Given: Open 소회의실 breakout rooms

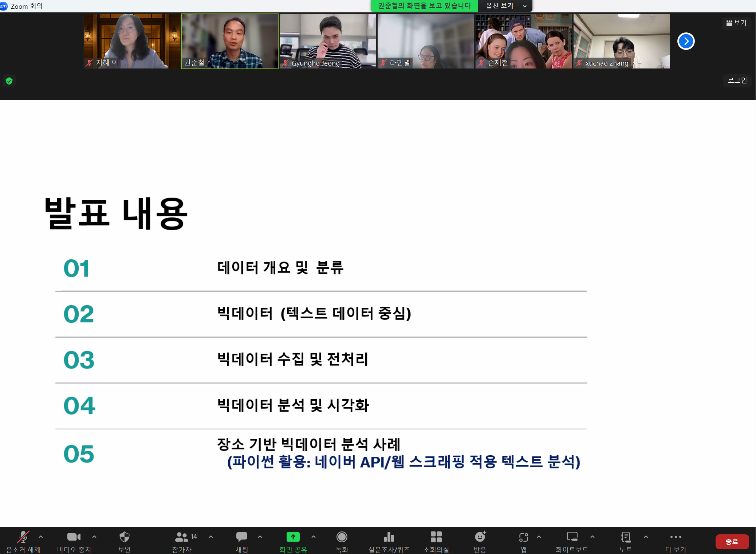Looking at the screenshot, I should pos(436,537).
